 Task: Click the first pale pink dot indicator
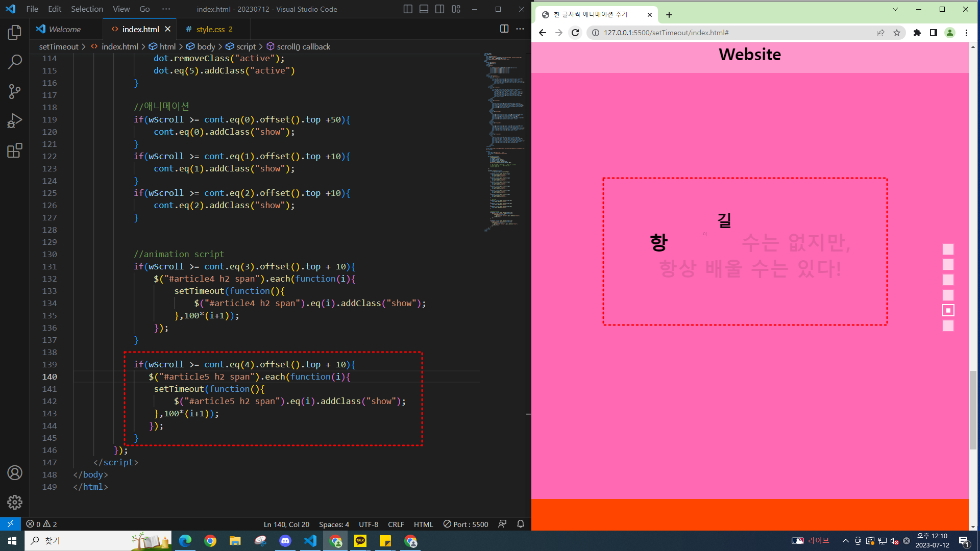pos(948,249)
